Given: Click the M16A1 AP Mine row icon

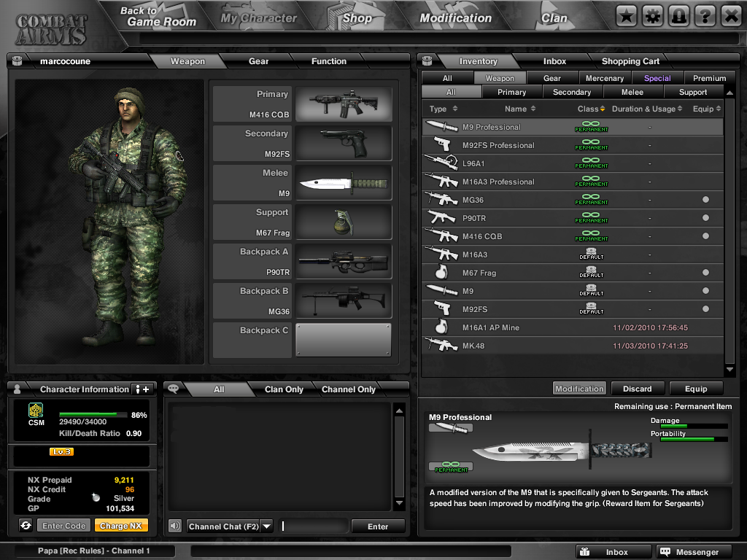Looking at the screenshot, I should (441, 327).
